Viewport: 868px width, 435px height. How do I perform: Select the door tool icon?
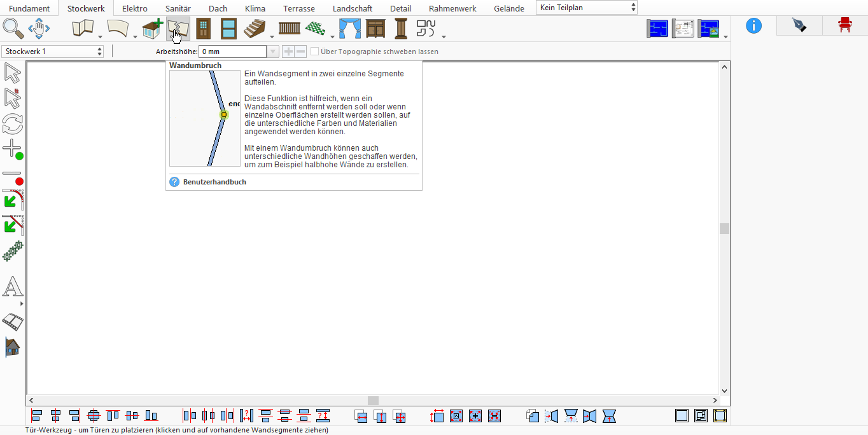[203, 29]
